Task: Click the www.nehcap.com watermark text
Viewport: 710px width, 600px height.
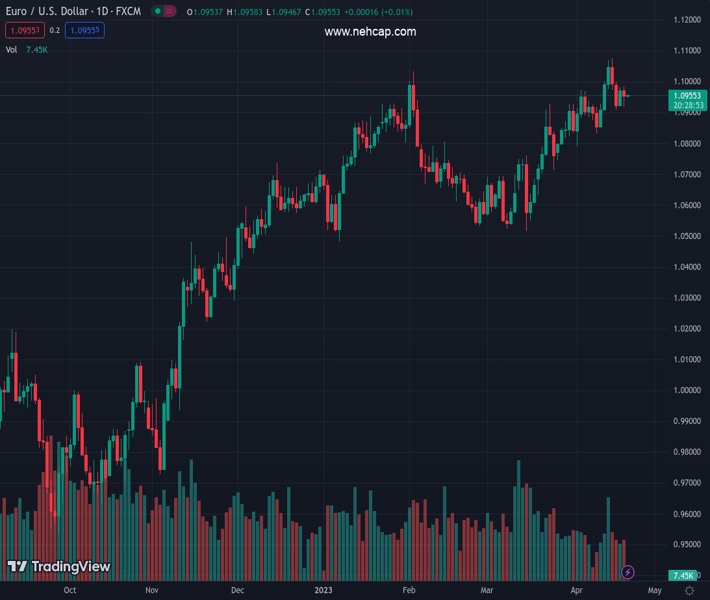Action: click(370, 32)
